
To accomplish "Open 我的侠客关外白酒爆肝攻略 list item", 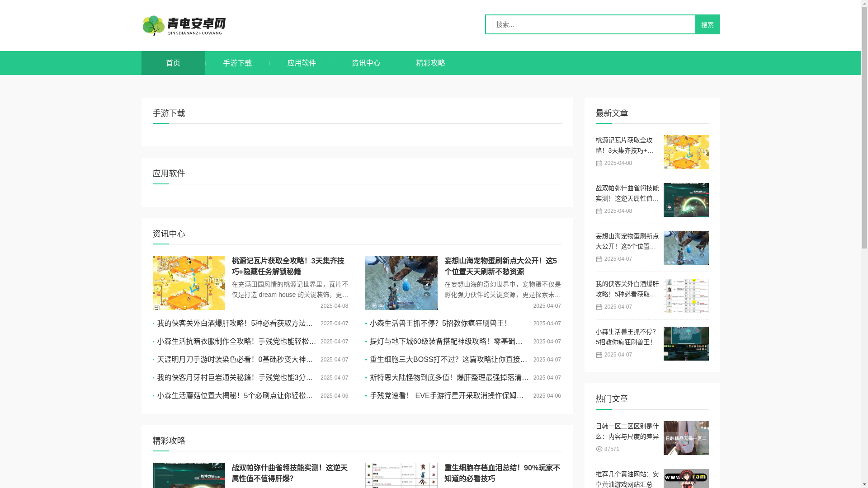I will click(235, 324).
